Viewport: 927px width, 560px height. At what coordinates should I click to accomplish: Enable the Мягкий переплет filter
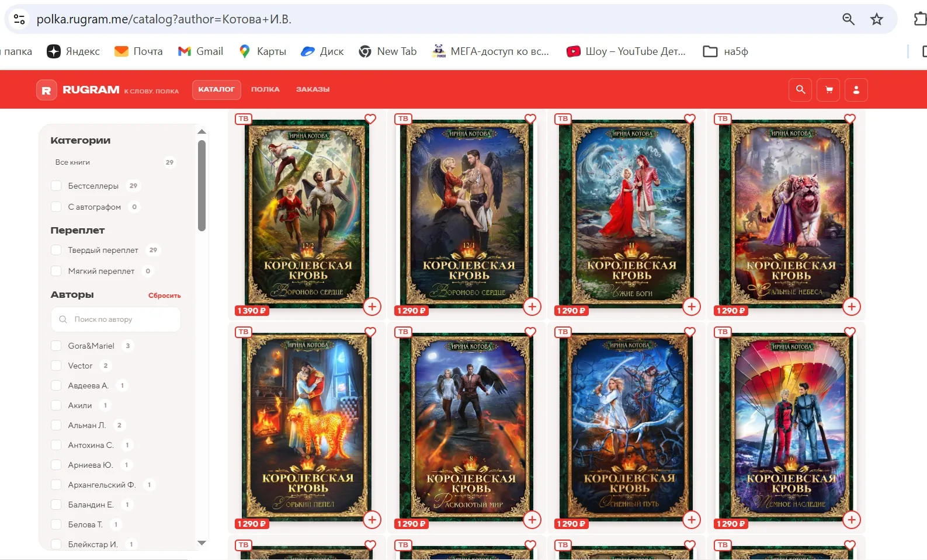pos(56,271)
